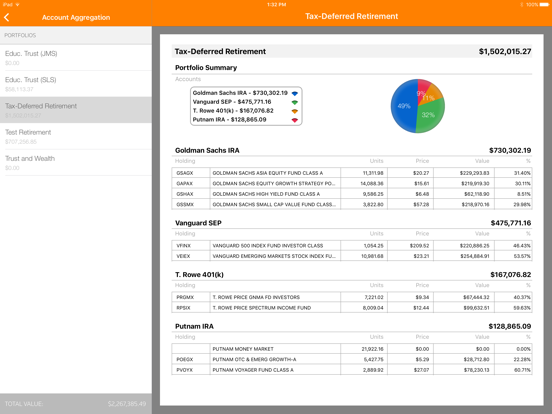This screenshot has height=414, width=552.
Task: Click the blue gem legend icon for Goldman Sachs IRA
Action: [x=295, y=93]
